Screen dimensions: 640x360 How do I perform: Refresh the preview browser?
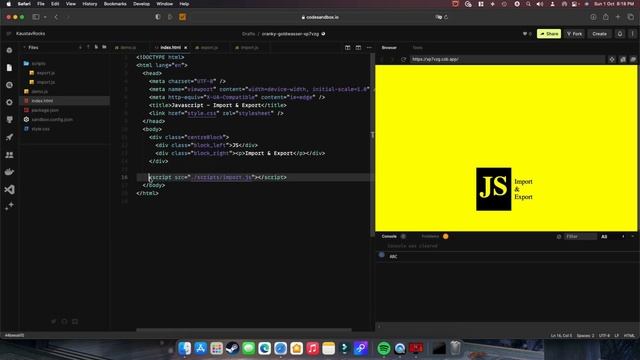click(x=403, y=60)
